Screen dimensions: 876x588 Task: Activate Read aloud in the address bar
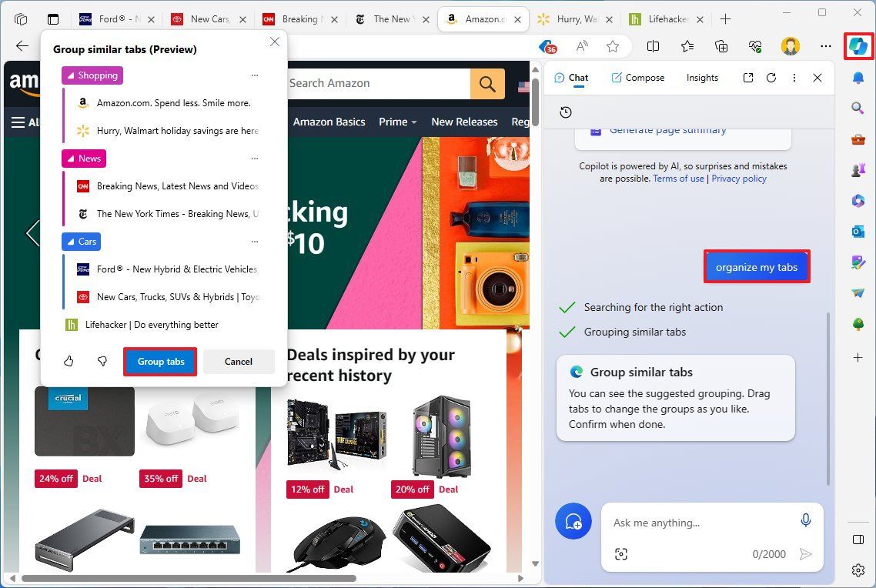tap(582, 46)
